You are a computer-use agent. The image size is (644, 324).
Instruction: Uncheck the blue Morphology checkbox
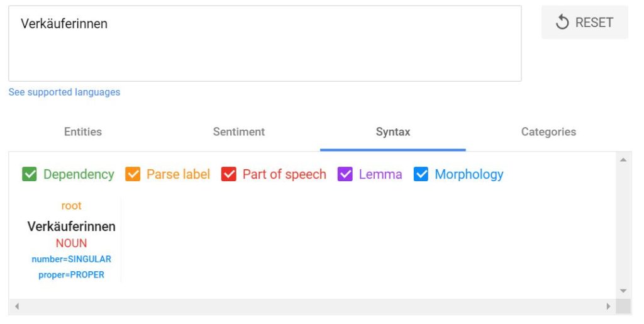421,174
